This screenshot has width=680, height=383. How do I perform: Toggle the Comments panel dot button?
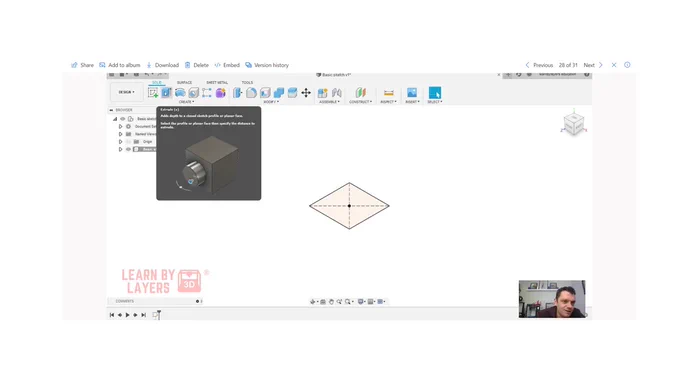click(197, 301)
